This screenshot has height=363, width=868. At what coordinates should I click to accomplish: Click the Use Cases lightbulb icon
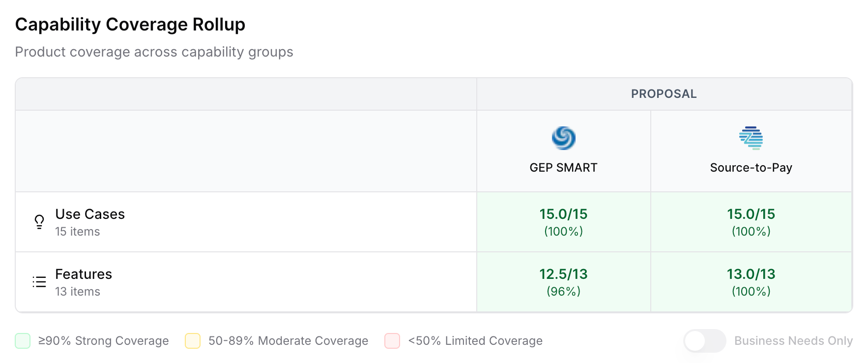[x=39, y=222]
